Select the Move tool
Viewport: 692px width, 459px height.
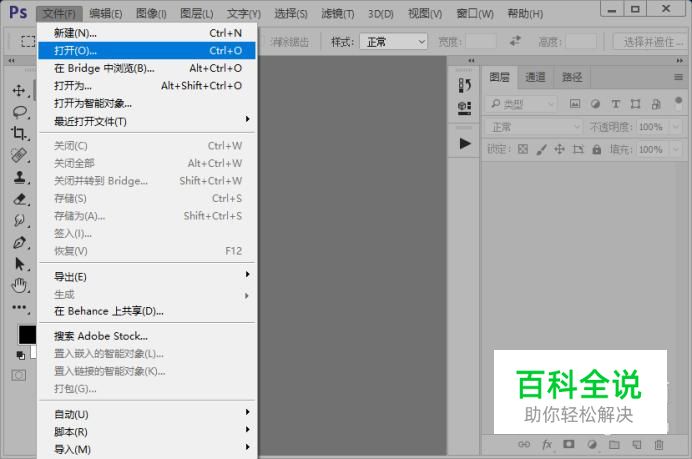tap(19, 90)
